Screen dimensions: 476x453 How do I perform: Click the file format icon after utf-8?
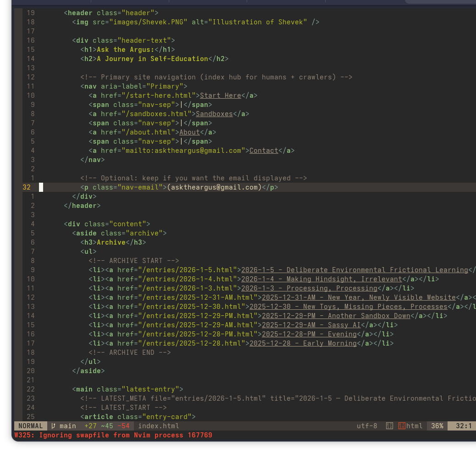[x=390, y=426]
